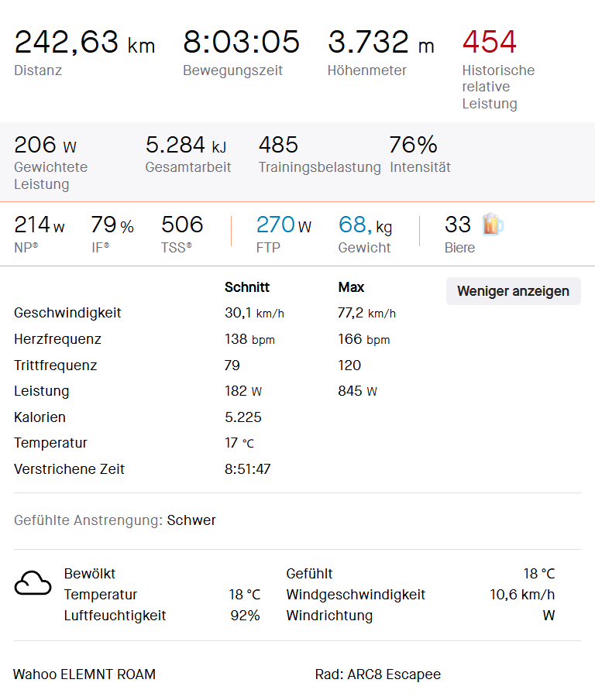Select the 33 Biere count
Screen dimensions: 595x700
coord(457,225)
